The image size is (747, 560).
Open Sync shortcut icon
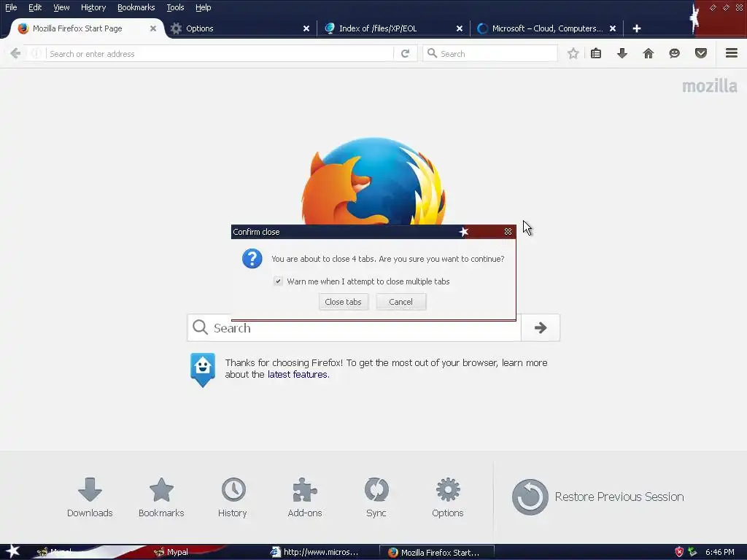coord(376,497)
